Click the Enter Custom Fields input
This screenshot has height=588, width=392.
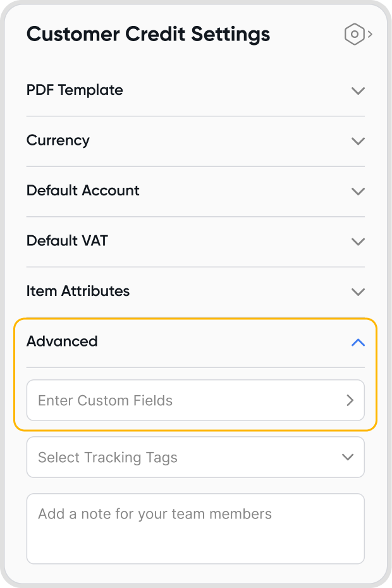pos(183,400)
